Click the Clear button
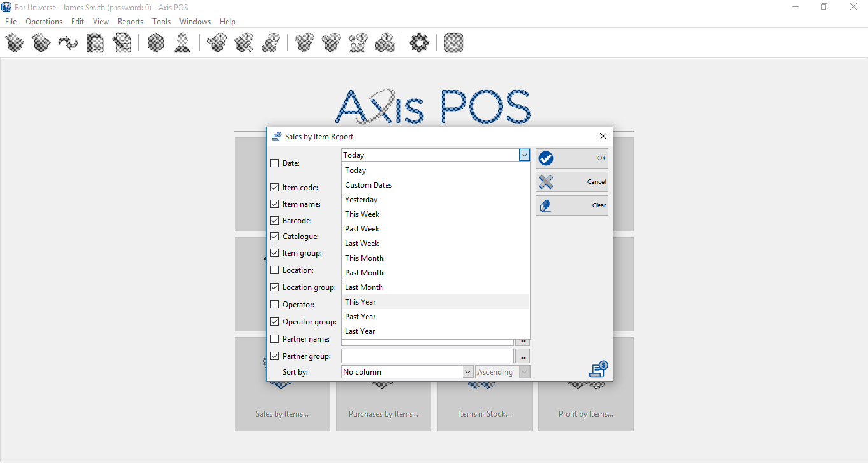 572,205
